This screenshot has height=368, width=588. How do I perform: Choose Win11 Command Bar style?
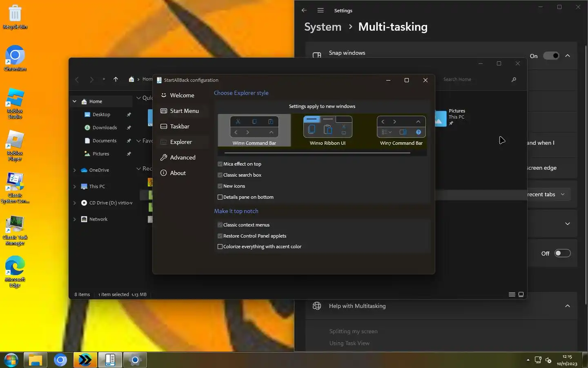254,130
